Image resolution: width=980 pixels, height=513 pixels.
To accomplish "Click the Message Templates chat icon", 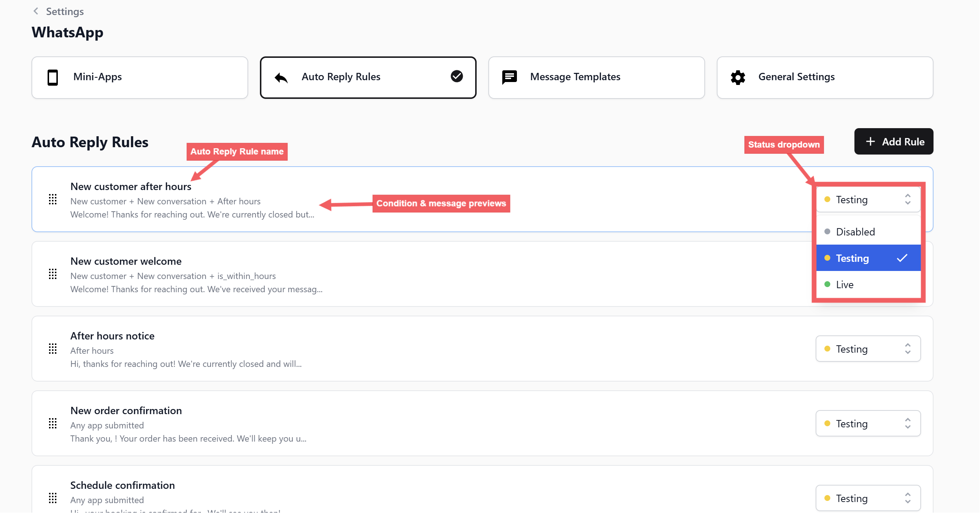I will [509, 77].
